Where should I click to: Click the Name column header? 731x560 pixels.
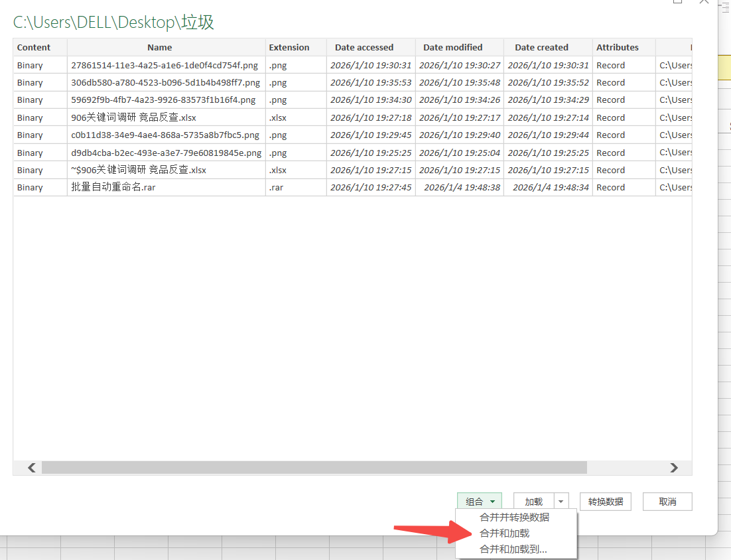pos(159,47)
